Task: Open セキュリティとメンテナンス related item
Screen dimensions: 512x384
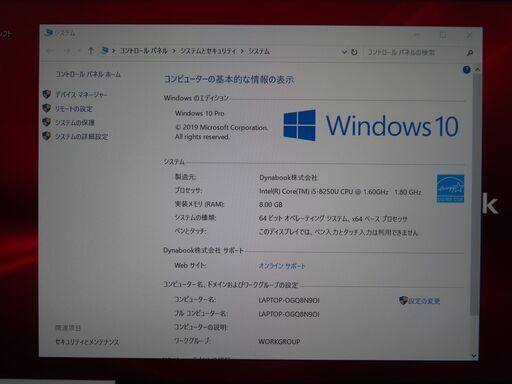Action: click(x=87, y=342)
